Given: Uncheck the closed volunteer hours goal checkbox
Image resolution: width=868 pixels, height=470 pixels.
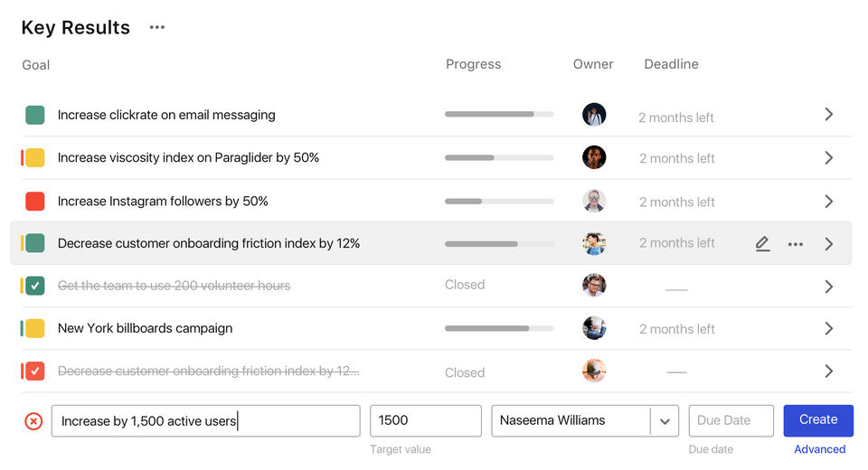Looking at the screenshot, I should click(x=35, y=286).
